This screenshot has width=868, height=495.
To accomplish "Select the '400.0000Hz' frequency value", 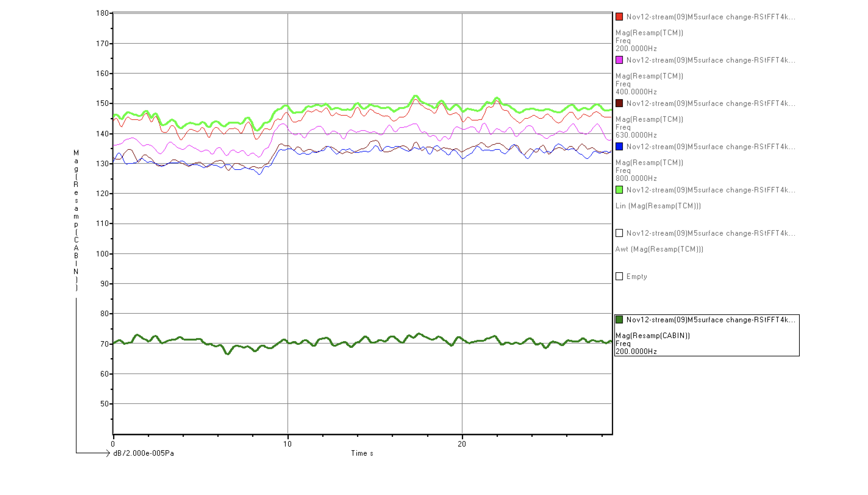I will [x=636, y=92].
